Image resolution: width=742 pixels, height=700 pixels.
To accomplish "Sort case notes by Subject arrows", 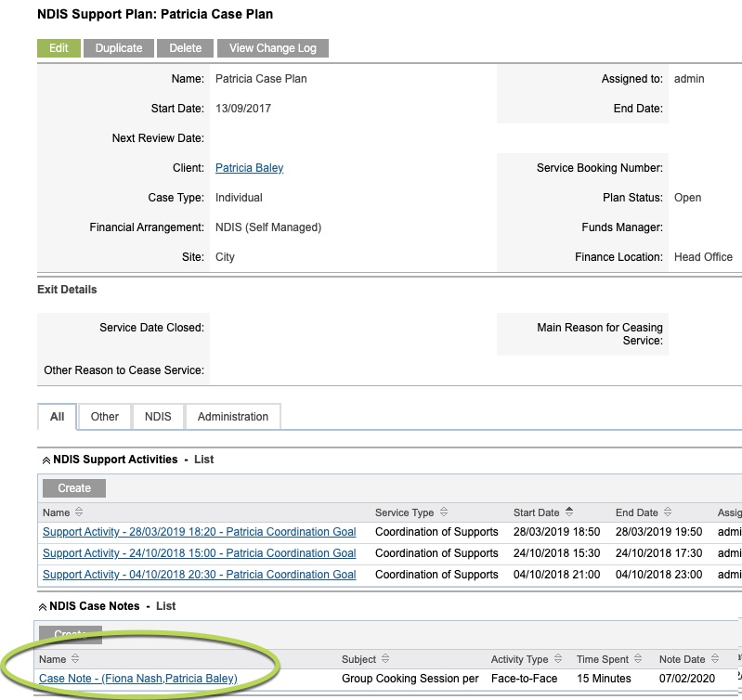I will point(385,658).
